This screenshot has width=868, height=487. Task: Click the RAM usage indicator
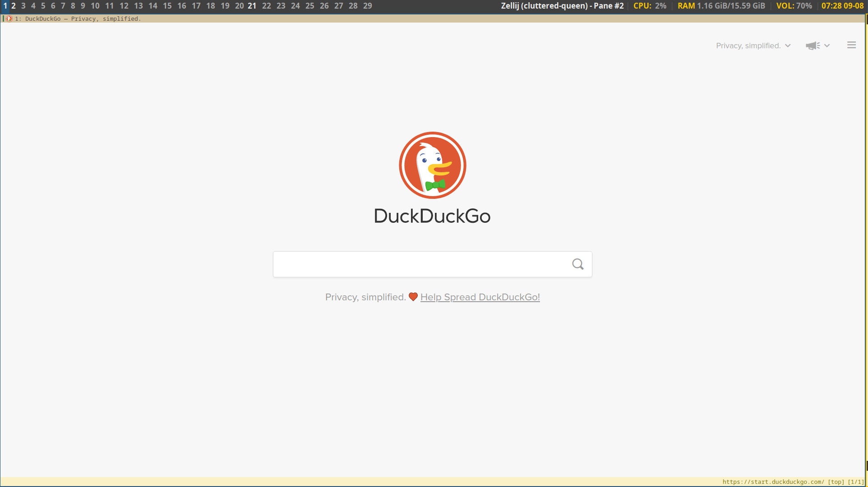721,6
